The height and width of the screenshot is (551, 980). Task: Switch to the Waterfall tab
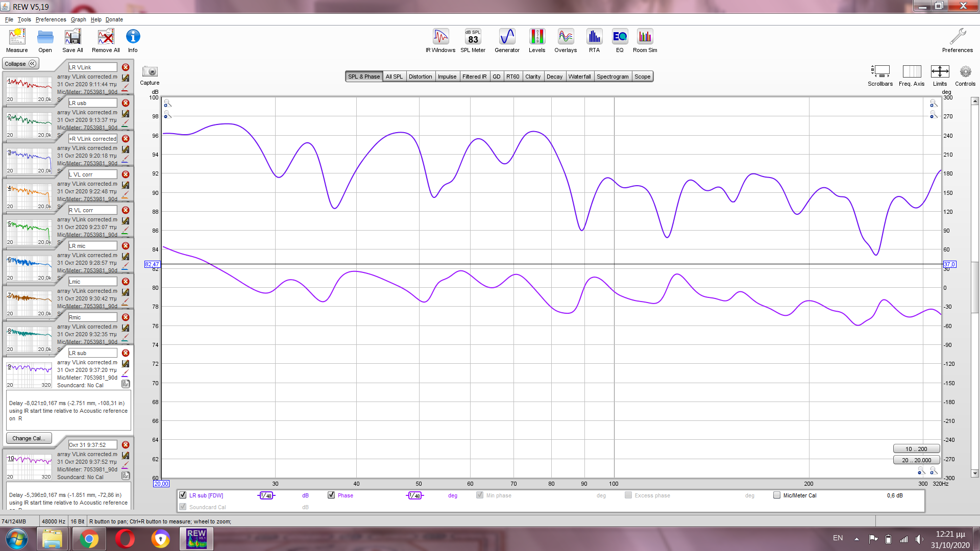click(x=579, y=77)
